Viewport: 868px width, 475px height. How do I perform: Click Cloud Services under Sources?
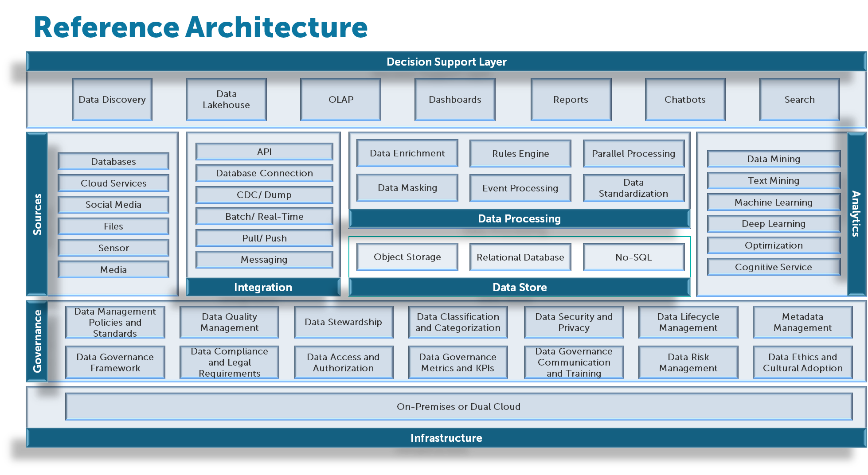113,183
